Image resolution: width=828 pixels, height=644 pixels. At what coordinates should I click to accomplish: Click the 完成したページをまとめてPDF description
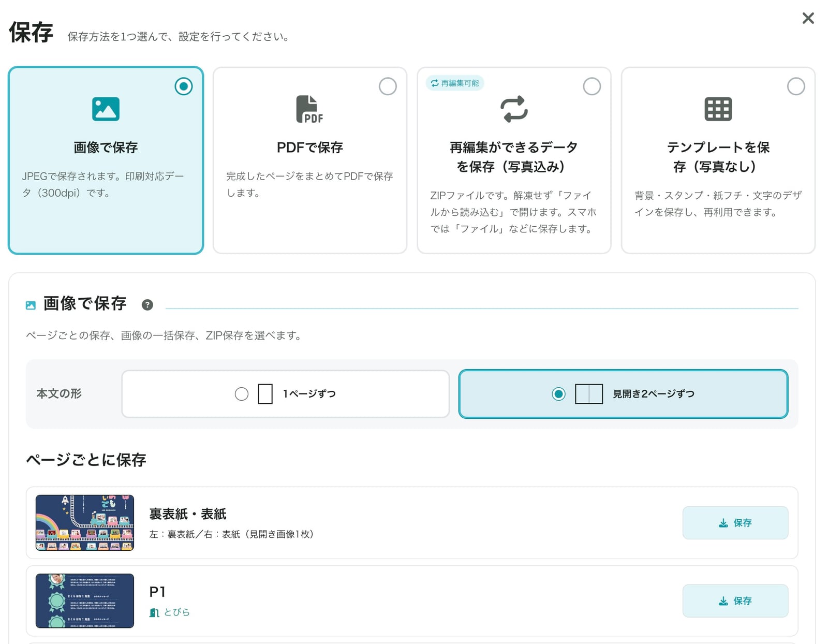tap(309, 184)
